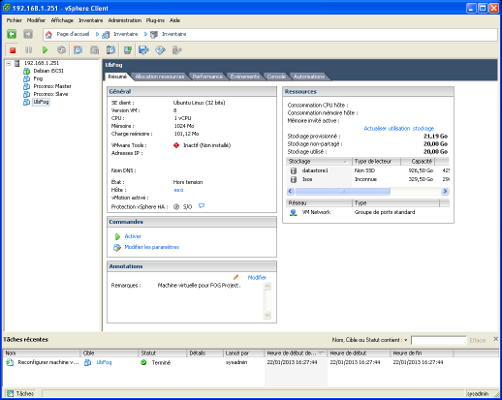The image size is (502, 400).
Task: Click the Tâches status bar button
Action: (20, 393)
